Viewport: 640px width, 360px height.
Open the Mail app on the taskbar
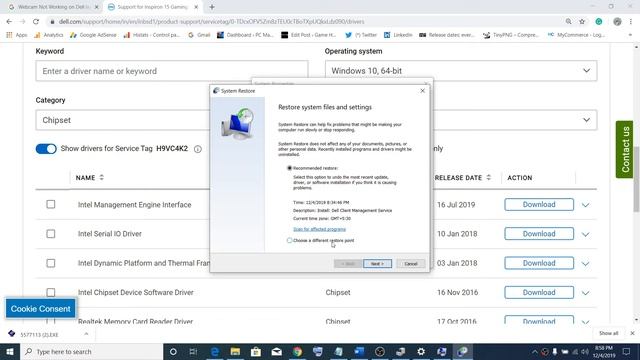pyautogui.click(x=276, y=351)
